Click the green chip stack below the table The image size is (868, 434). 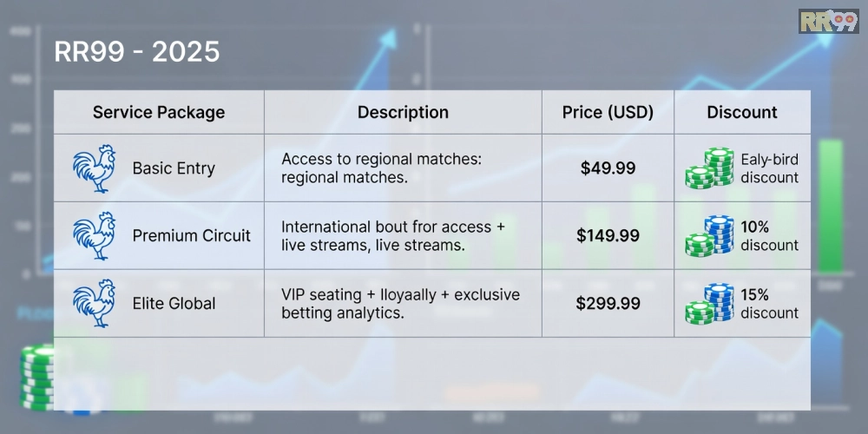[x=36, y=378]
